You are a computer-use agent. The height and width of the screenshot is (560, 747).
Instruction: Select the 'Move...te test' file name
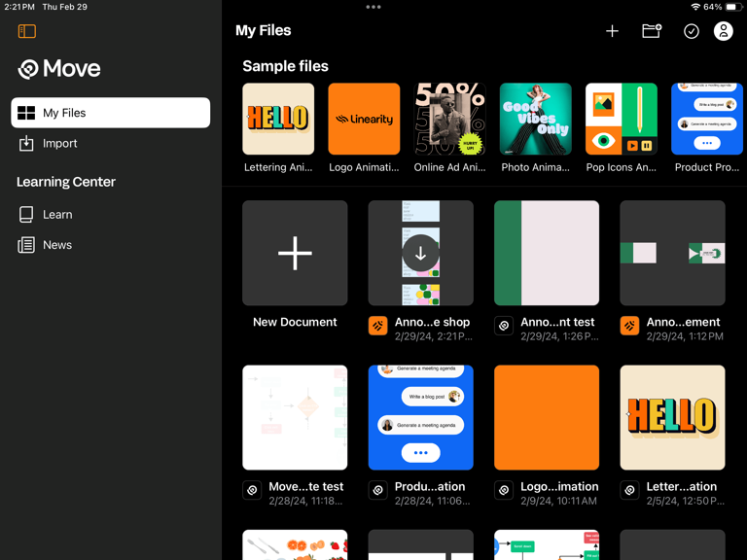click(x=305, y=487)
